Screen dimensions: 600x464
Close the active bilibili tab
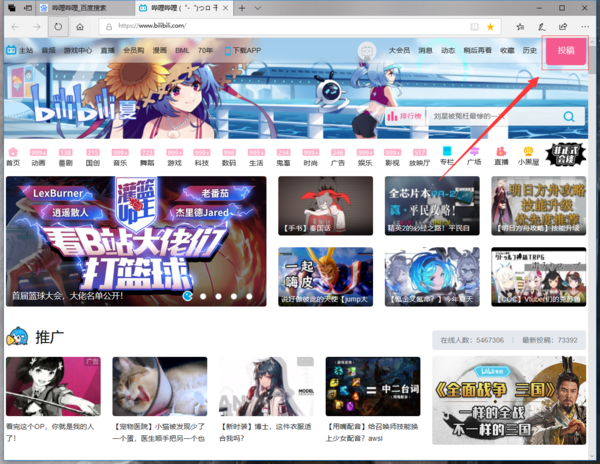pos(226,8)
